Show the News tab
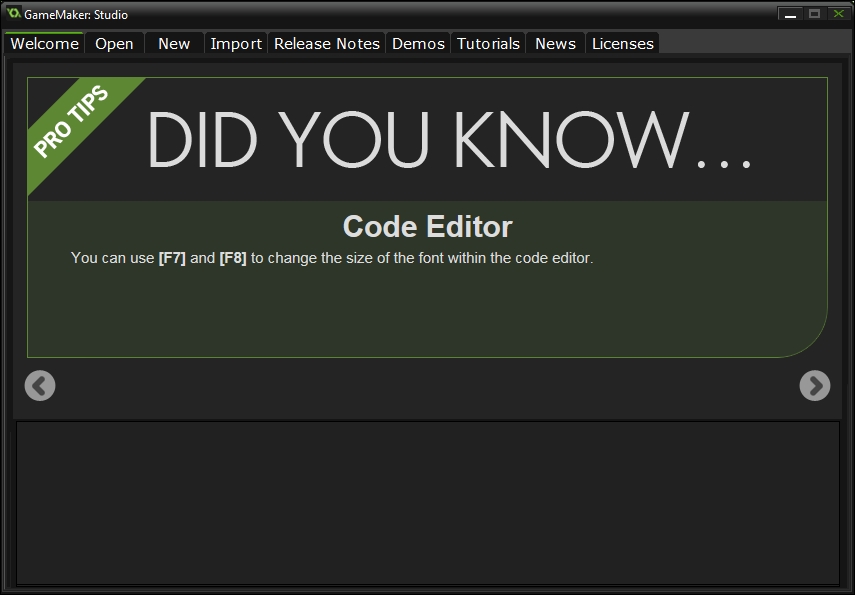The image size is (855, 595). 555,43
